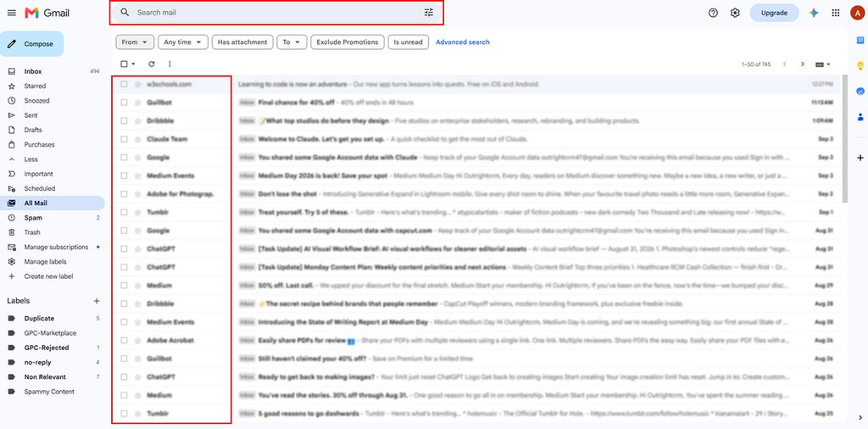
Task: Star the Claude Team email
Action: pos(138,139)
